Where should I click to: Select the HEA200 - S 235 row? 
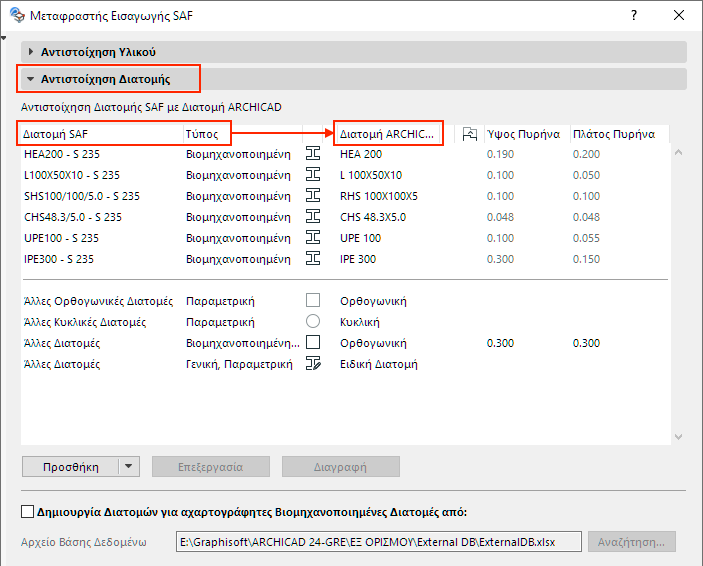coord(346,154)
